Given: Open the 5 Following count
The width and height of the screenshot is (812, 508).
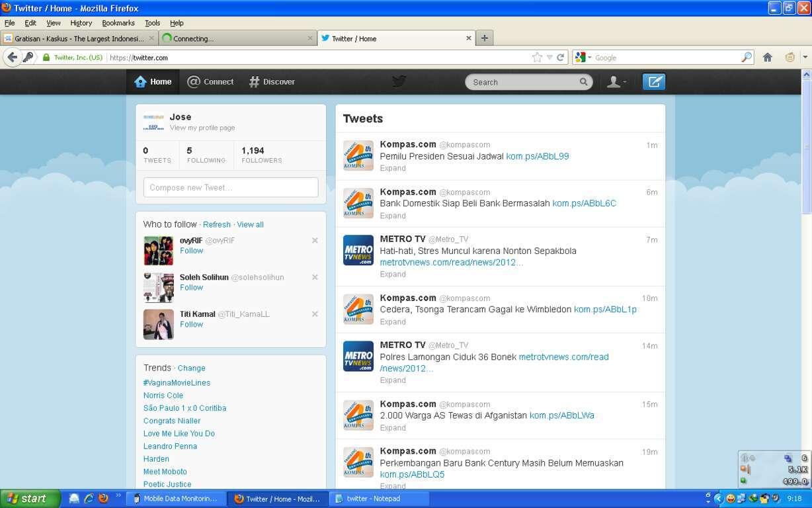Looking at the screenshot, I should (x=206, y=155).
